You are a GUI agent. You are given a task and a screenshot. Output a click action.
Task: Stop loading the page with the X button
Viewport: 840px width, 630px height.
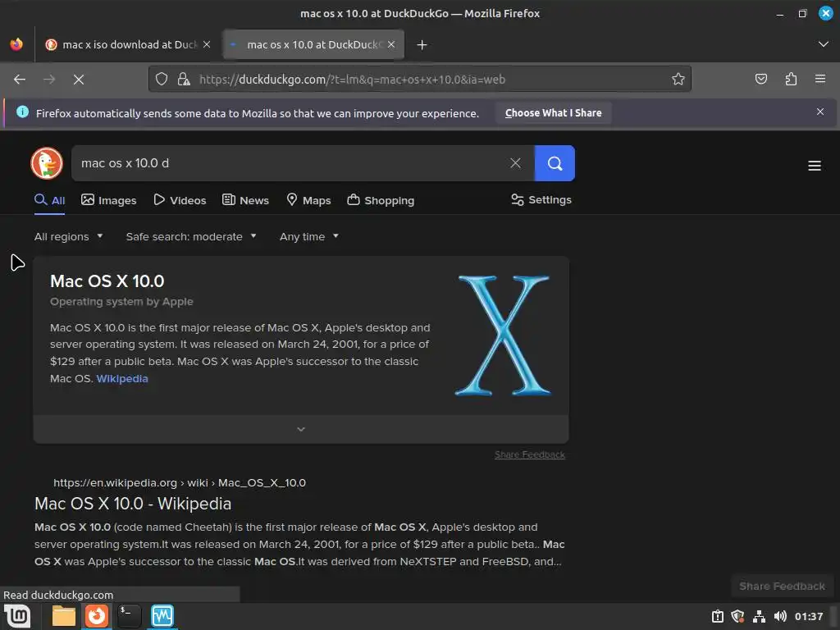78,80
